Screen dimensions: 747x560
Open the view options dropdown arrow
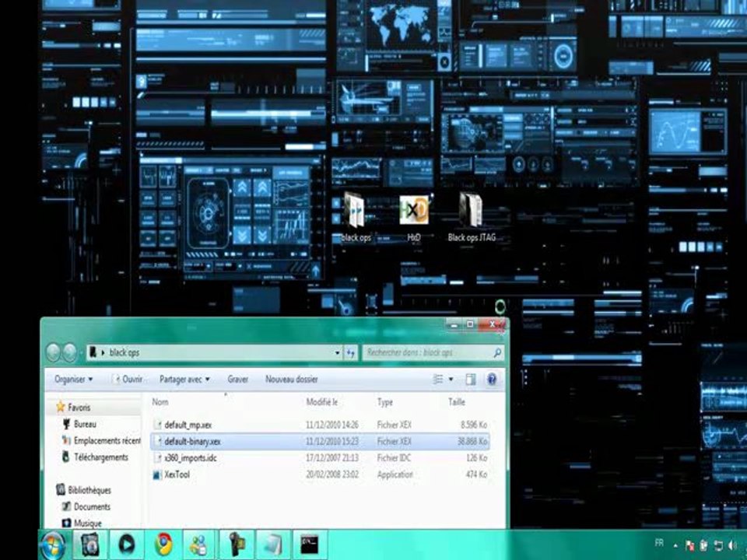(451, 379)
